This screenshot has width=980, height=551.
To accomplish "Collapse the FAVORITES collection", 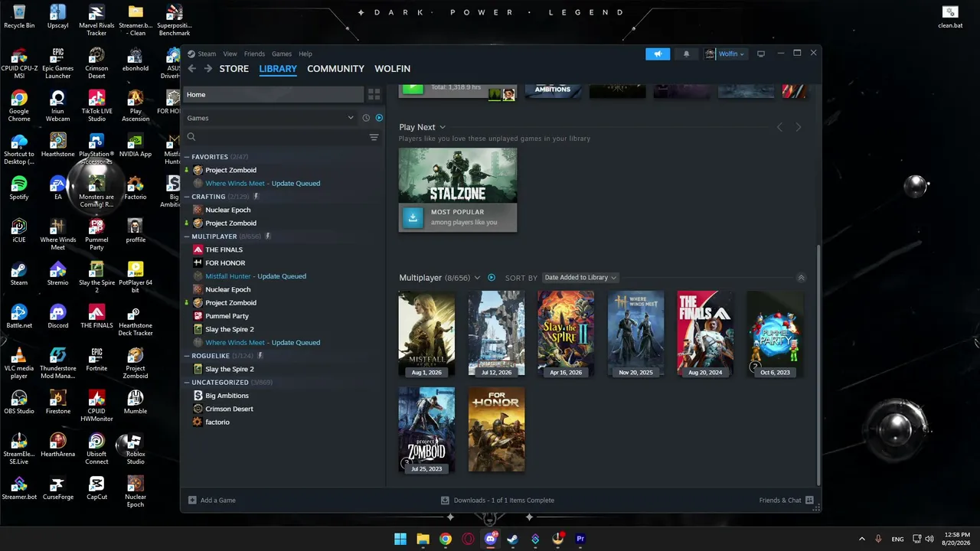I will (x=187, y=157).
